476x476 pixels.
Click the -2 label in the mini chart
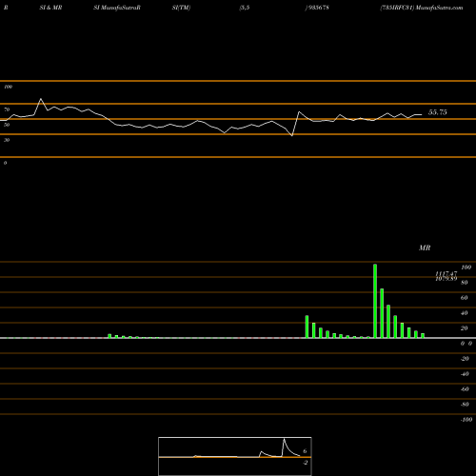pos(306,463)
